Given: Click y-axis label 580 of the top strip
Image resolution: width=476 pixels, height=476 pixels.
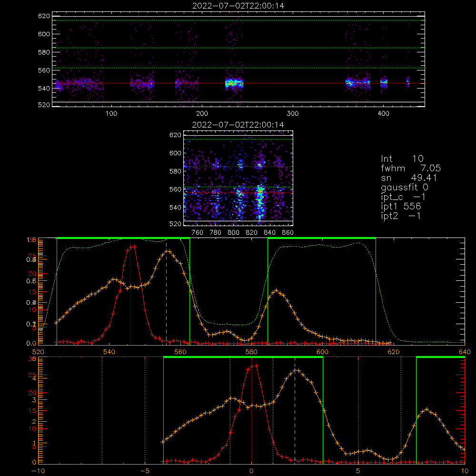Looking at the screenshot, I should (x=44, y=52).
